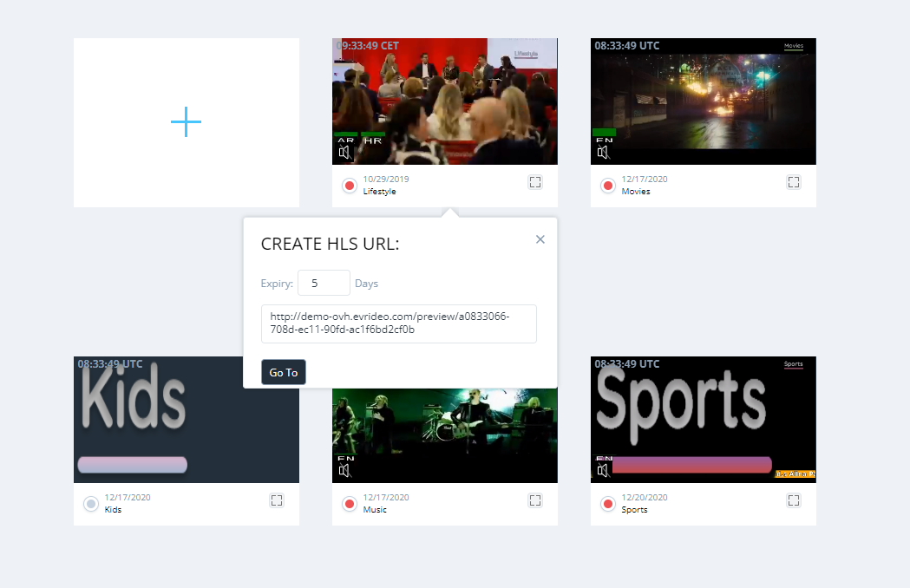Expand Lifestyle channel to fullscreen

point(535,182)
